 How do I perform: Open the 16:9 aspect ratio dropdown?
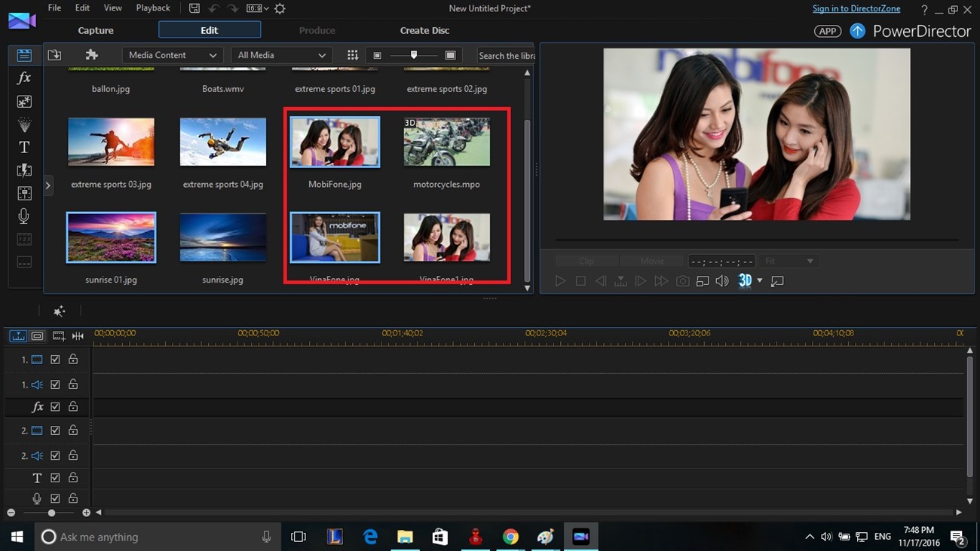[x=258, y=8]
